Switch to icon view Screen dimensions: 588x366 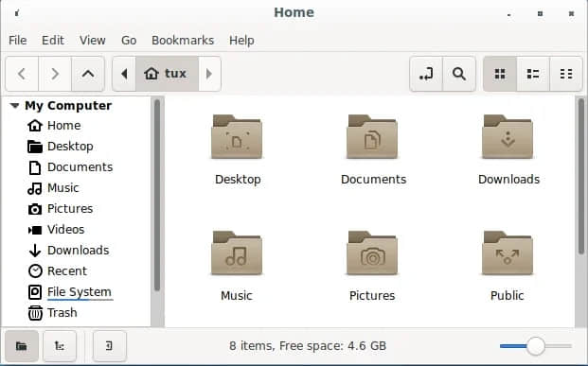click(500, 74)
